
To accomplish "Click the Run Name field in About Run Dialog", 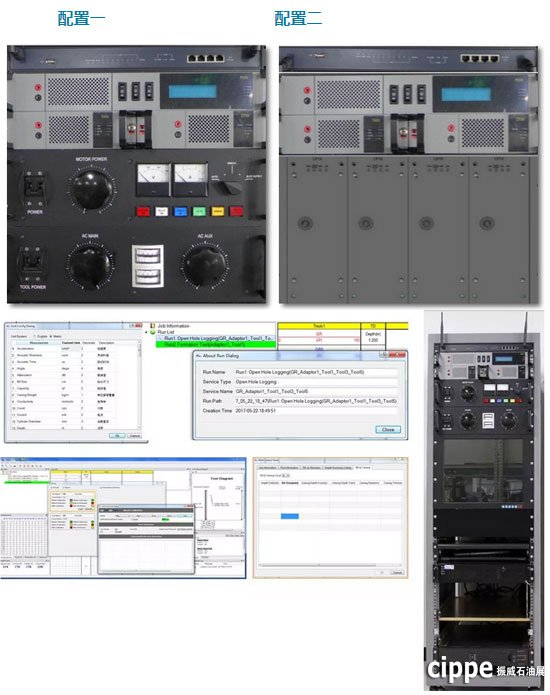I will (316, 372).
